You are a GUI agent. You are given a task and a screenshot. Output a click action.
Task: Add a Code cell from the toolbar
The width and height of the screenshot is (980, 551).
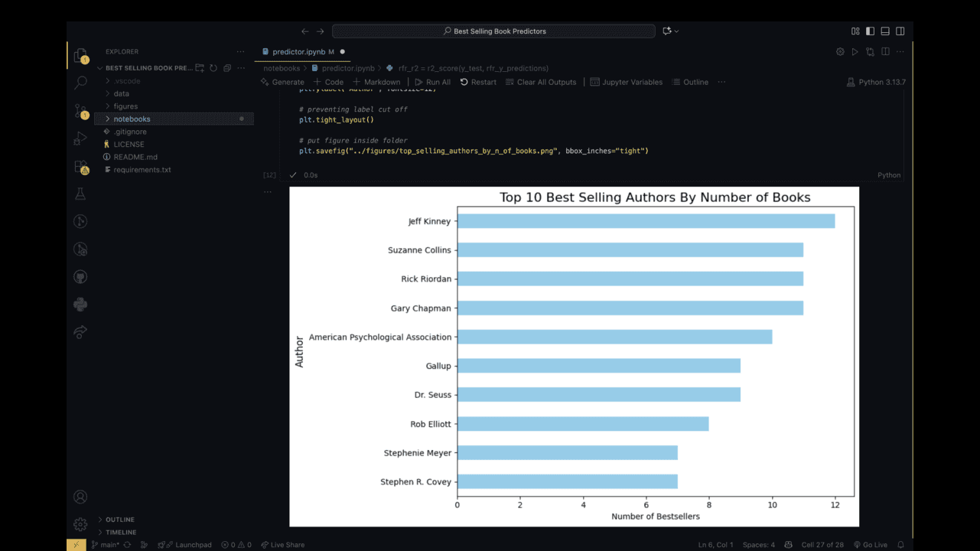pyautogui.click(x=328, y=82)
